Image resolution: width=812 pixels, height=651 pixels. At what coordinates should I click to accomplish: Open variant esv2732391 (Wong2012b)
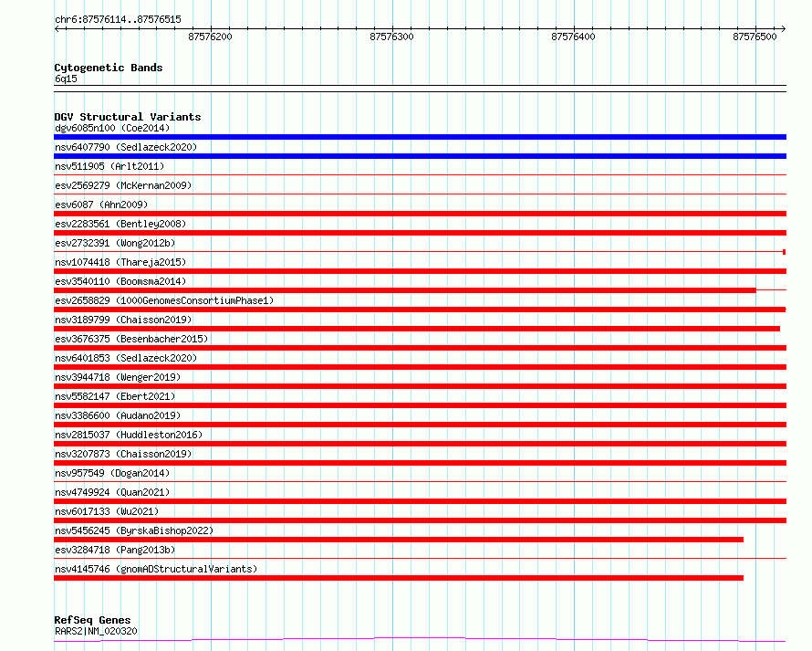click(115, 243)
